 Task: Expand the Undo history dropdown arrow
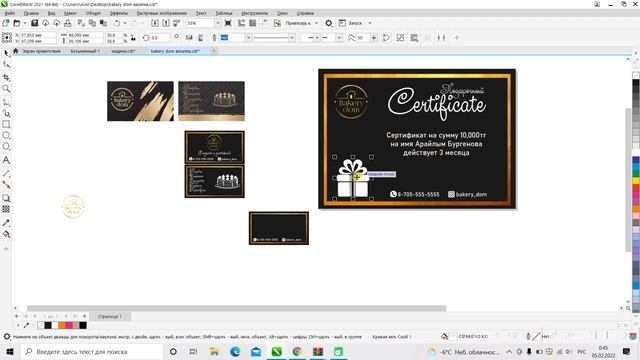pos(125,23)
